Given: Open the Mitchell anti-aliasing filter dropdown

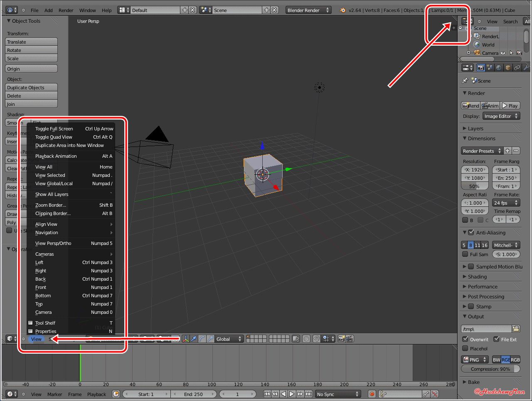Looking at the screenshot, I should 506,245.
